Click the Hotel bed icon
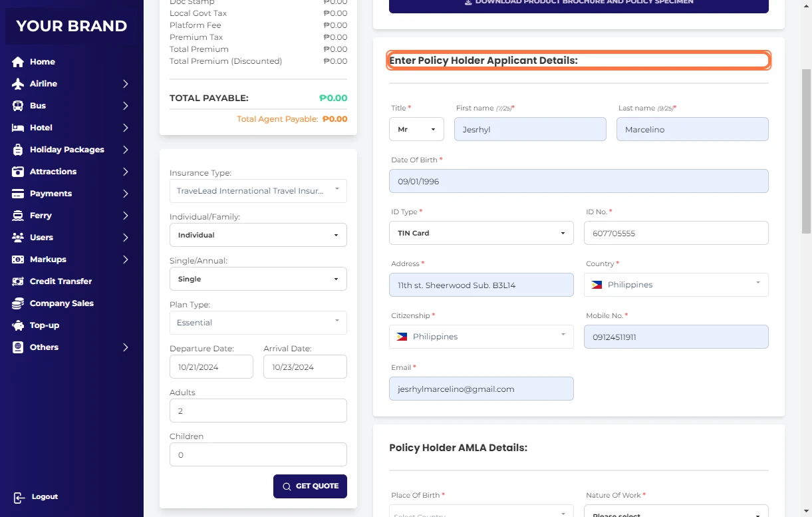 (x=18, y=128)
